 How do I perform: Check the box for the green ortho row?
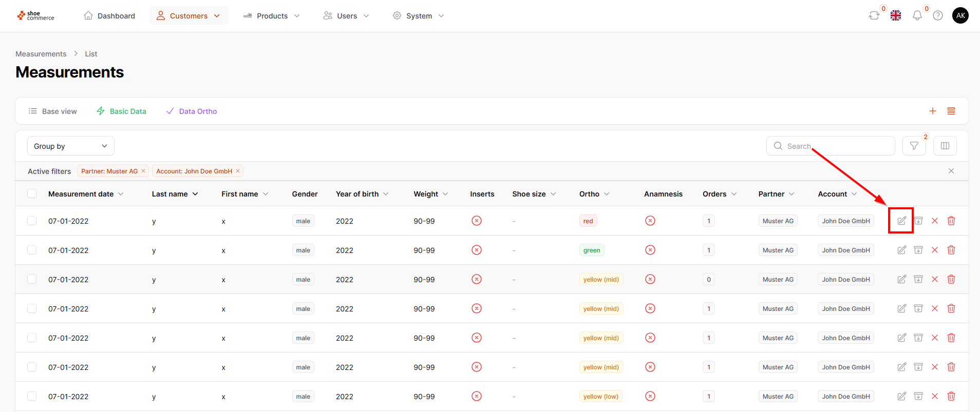(32, 250)
